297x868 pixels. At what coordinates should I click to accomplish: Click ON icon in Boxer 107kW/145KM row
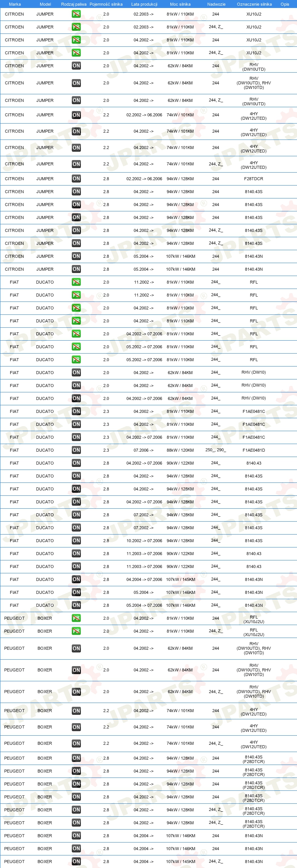76,862
